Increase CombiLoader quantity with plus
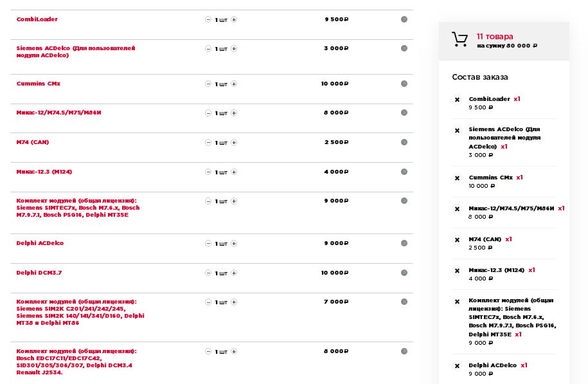588x384 pixels. [234, 19]
